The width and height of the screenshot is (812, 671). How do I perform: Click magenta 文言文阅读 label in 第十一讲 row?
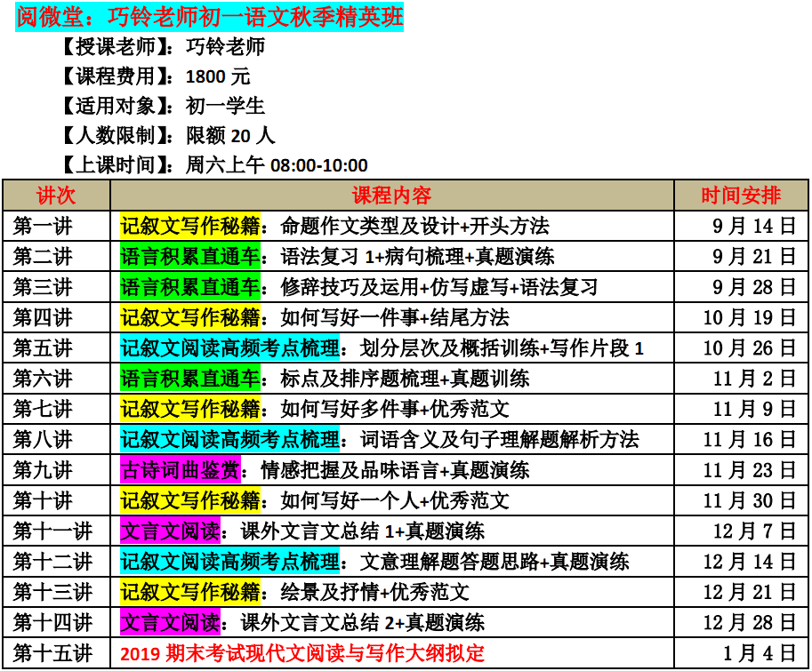click(170, 531)
